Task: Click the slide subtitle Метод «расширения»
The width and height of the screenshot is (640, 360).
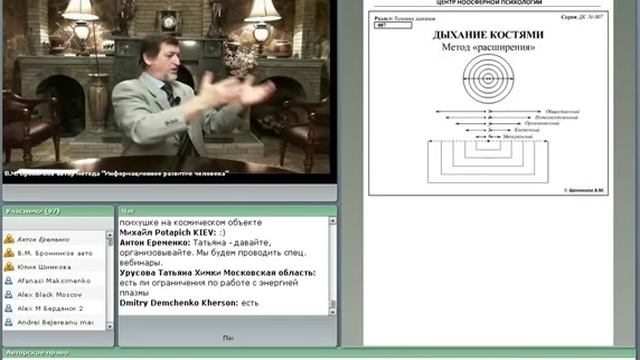Action: click(488, 47)
